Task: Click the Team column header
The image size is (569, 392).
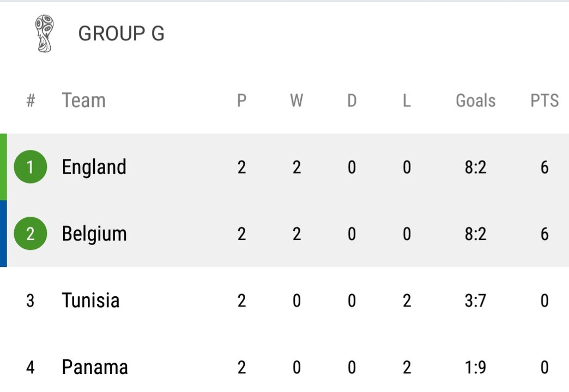Action: 84,100
